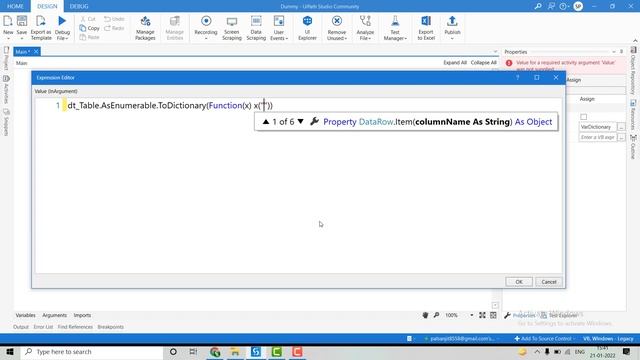This screenshot has height=360, width=640.
Task: Close the Main tab
Action: click(36, 51)
